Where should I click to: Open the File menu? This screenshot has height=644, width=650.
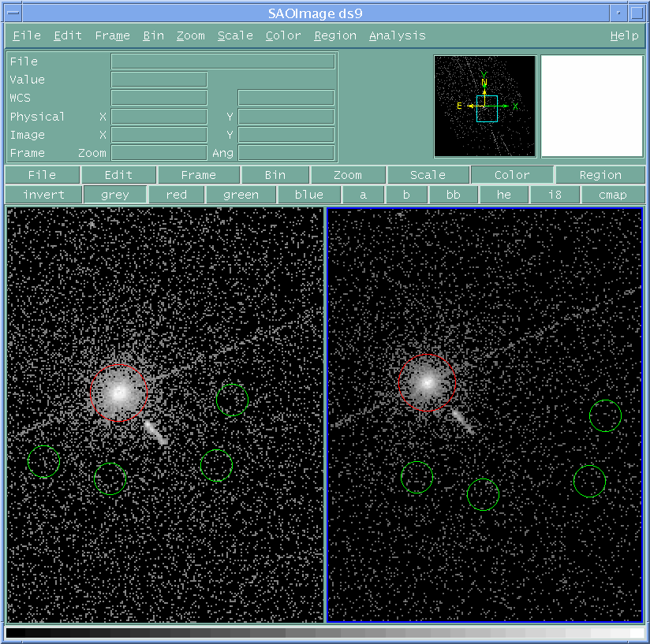click(27, 35)
